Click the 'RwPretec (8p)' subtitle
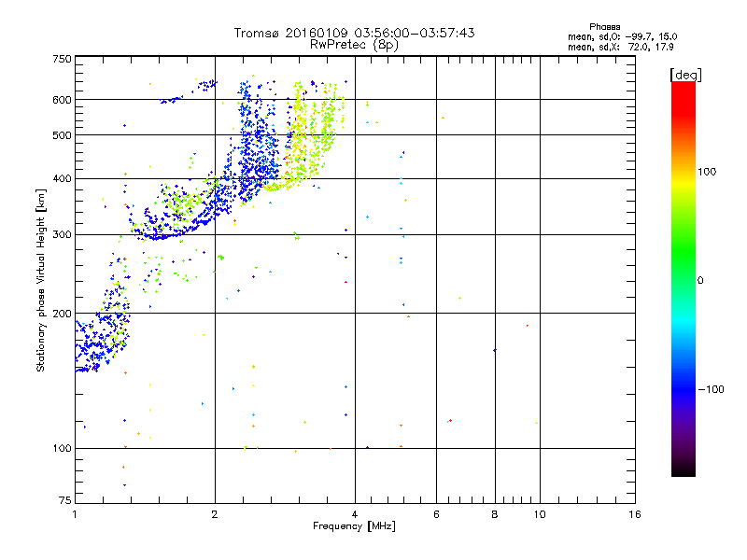The width and height of the screenshot is (747, 560). tap(354, 45)
